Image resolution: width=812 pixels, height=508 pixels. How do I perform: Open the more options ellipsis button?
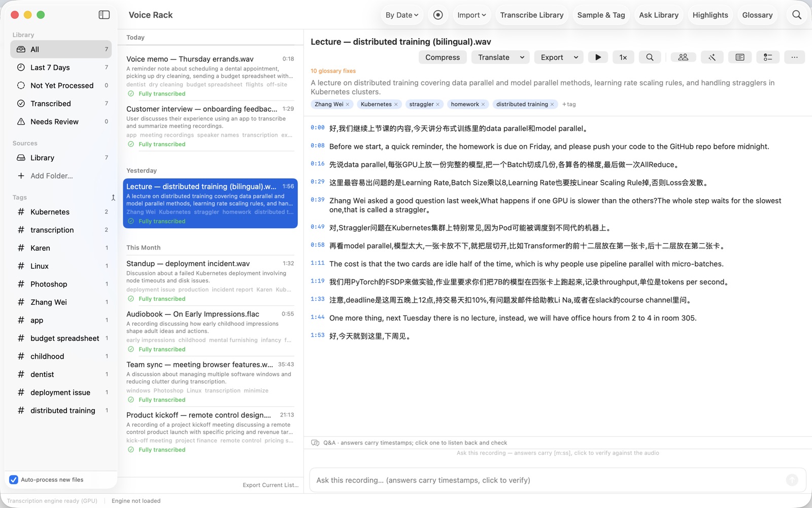795,57
